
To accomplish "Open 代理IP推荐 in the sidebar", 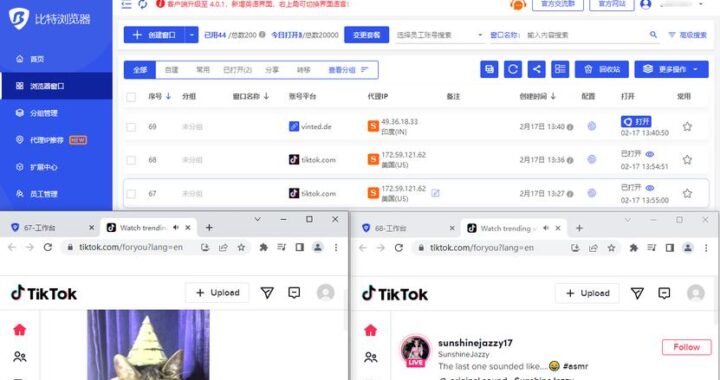I will (x=46, y=140).
